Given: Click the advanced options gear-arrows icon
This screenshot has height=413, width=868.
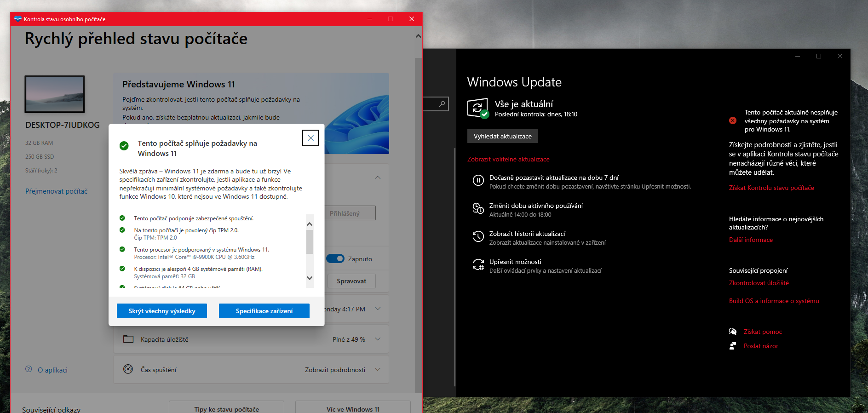Looking at the screenshot, I should 478,265.
